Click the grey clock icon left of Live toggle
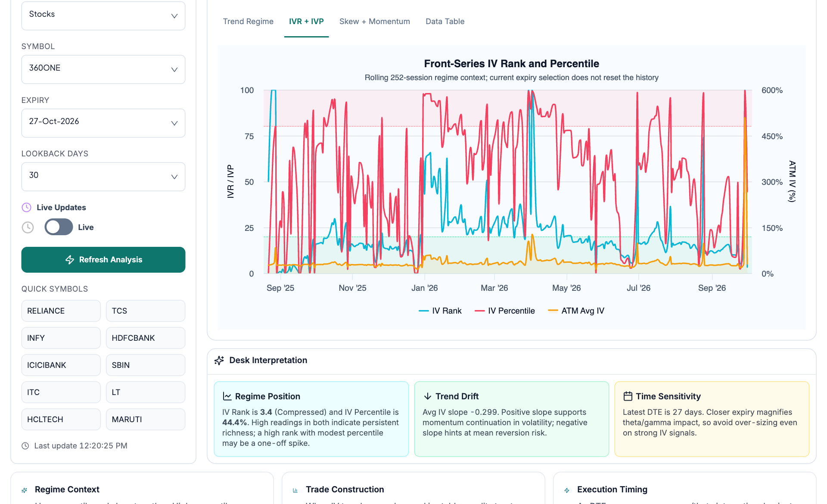827x504 pixels. tap(28, 227)
